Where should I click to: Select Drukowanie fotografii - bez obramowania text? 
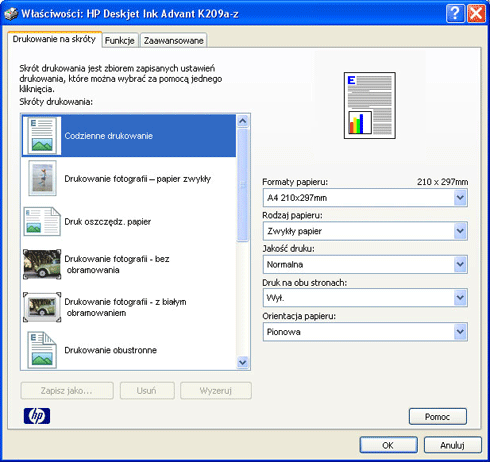point(117,264)
